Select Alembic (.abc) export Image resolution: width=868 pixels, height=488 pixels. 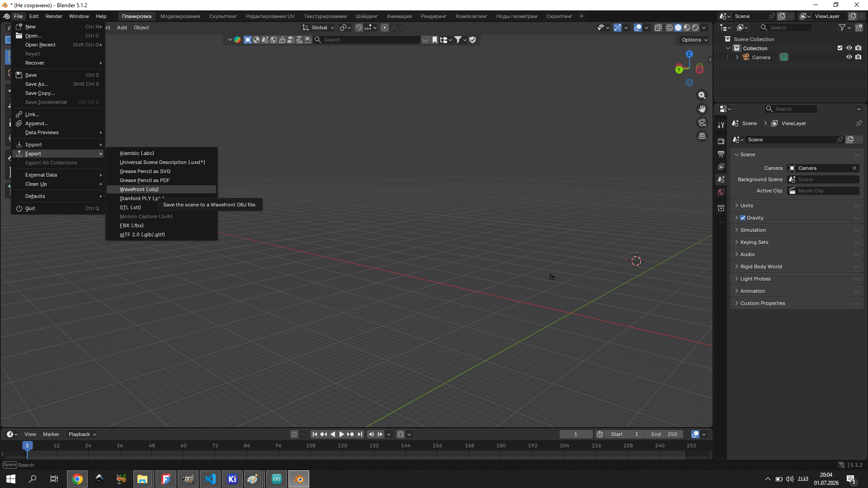[x=161, y=153]
